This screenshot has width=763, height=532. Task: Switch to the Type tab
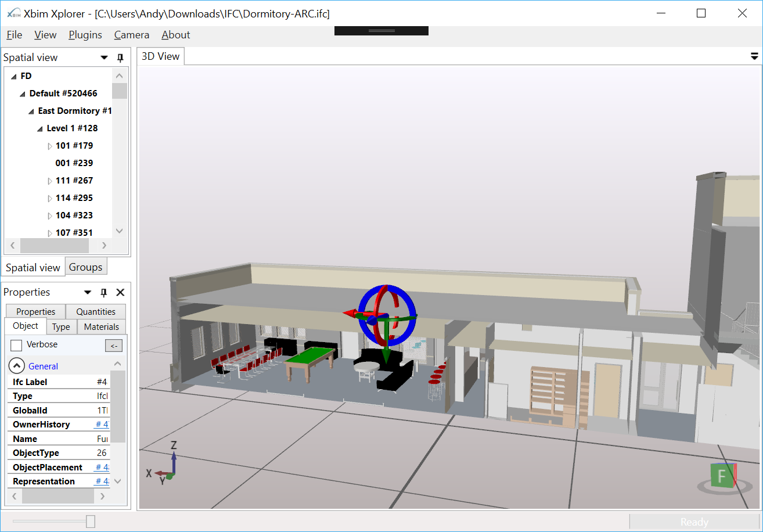(x=61, y=326)
